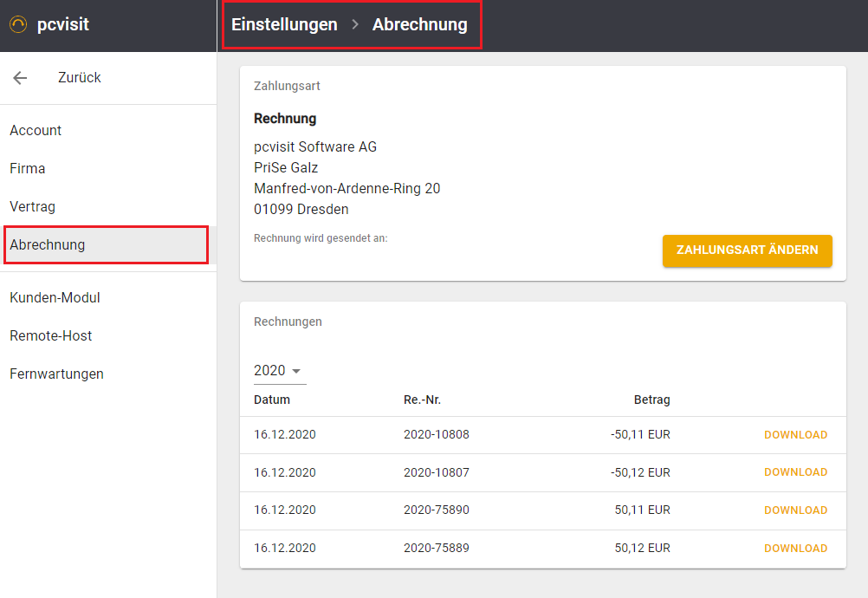
Task: Click the Zurück label
Action: [80, 78]
